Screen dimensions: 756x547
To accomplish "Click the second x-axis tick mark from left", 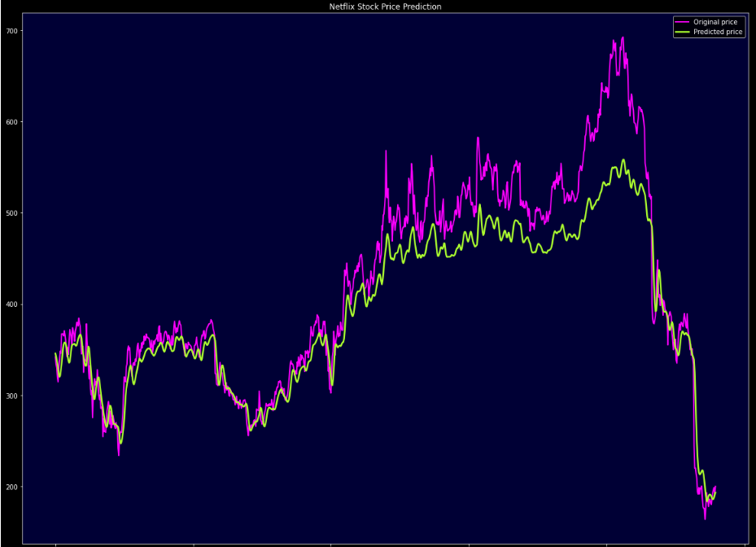I will [194, 544].
